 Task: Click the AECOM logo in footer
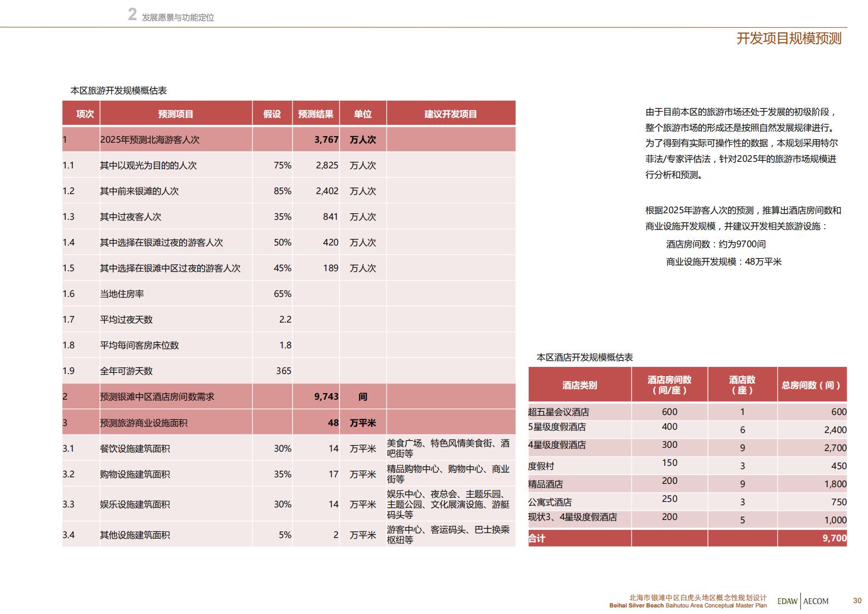point(817,601)
